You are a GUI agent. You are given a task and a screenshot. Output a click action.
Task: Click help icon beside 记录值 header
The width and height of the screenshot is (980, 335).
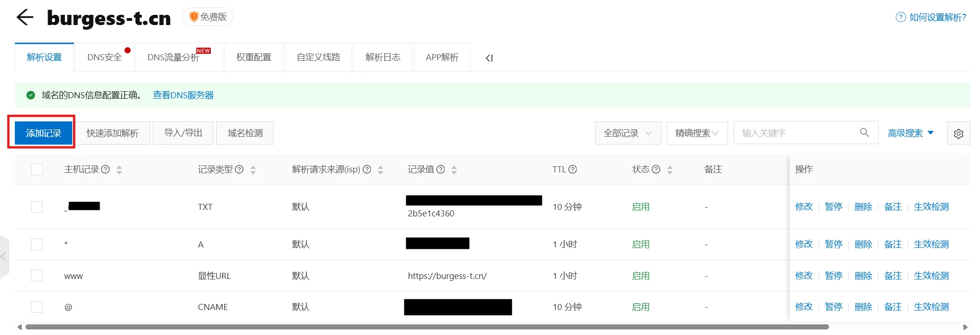pyautogui.click(x=441, y=170)
